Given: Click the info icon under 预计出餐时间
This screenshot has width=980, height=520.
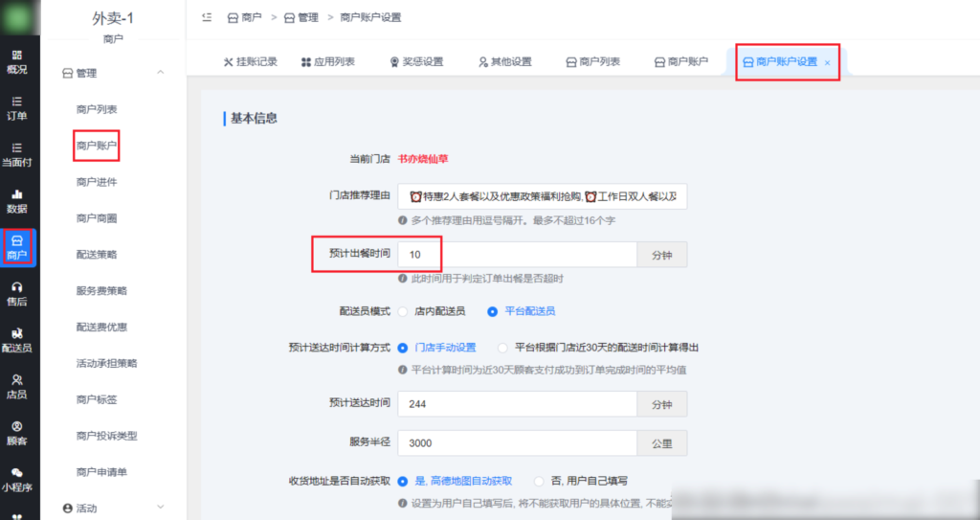Looking at the screenshot, I should tap(403, 279).
